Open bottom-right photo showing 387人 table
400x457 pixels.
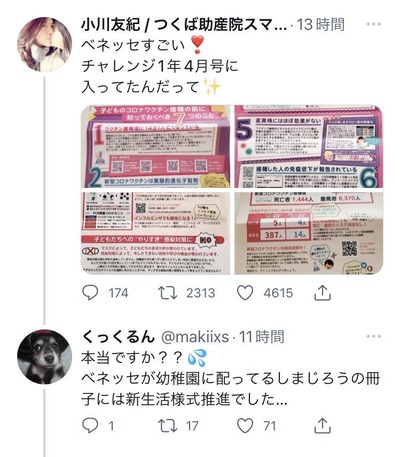309,233
